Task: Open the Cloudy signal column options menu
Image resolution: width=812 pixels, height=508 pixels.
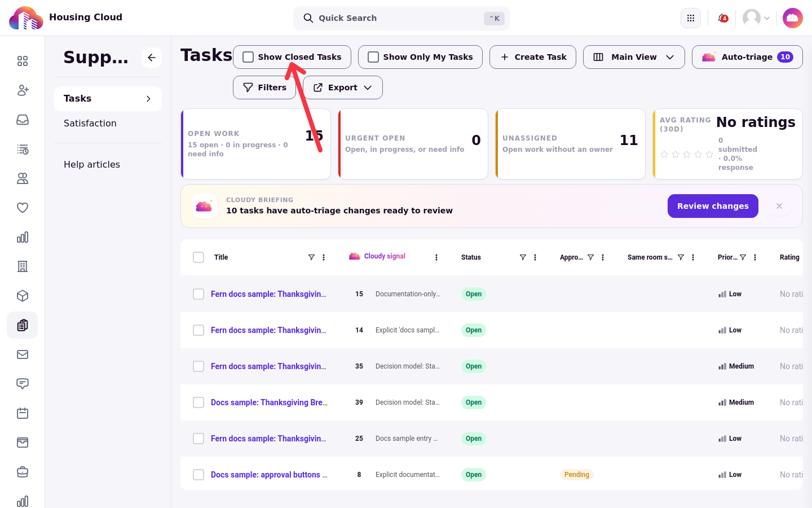Action: (x=436, y=257)
